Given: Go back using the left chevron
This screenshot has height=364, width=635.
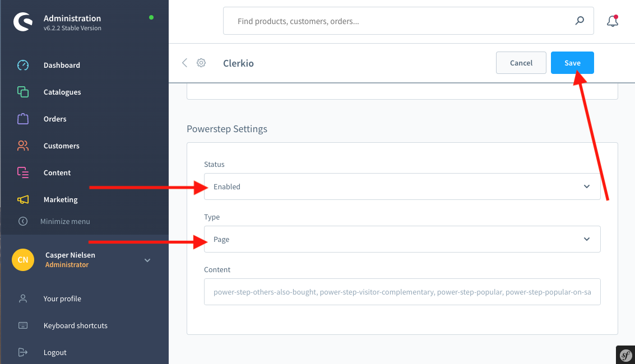Looking at the screenshot, I should click(x=184, y=63).
